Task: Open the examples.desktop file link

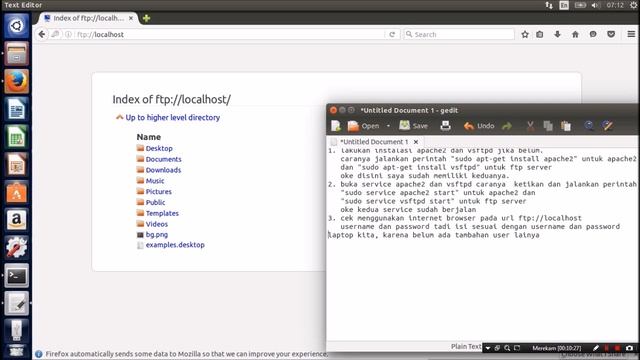Action: click(x=175, y=245)
